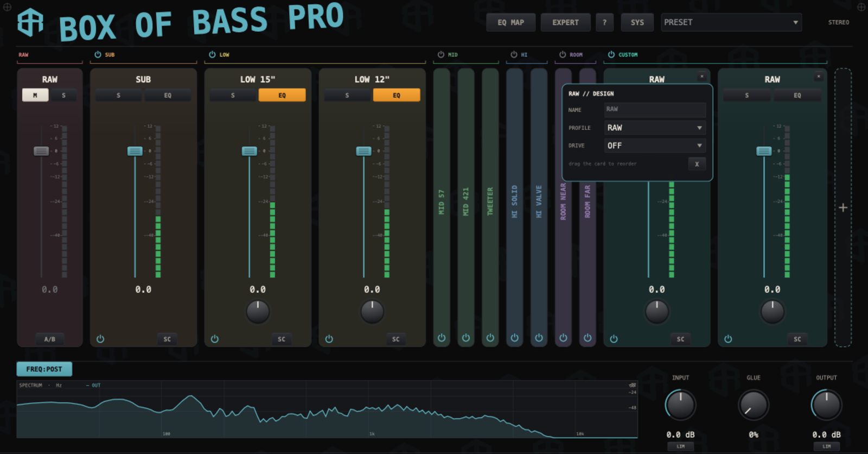The image size is (868, 454).
Task: Click the A/B button on the RAW channel
Action: (x=50, y=339)
